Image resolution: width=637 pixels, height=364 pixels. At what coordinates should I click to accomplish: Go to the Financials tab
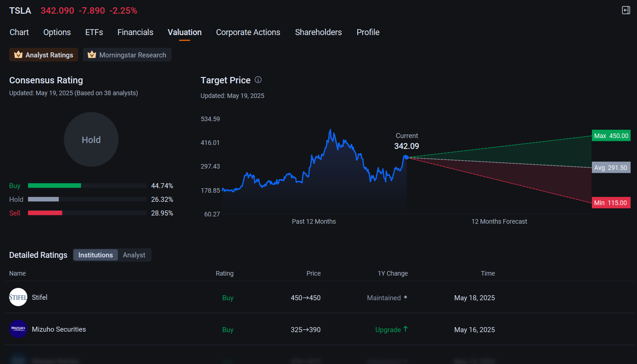pos(135,32)
